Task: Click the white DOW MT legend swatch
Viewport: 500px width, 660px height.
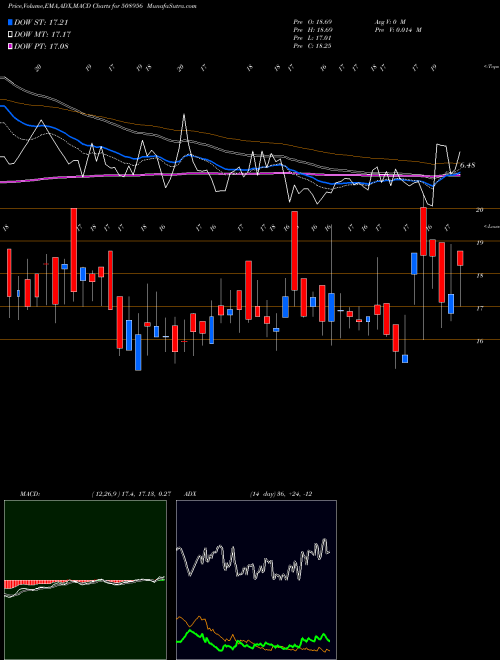Action: pos(10,35)
